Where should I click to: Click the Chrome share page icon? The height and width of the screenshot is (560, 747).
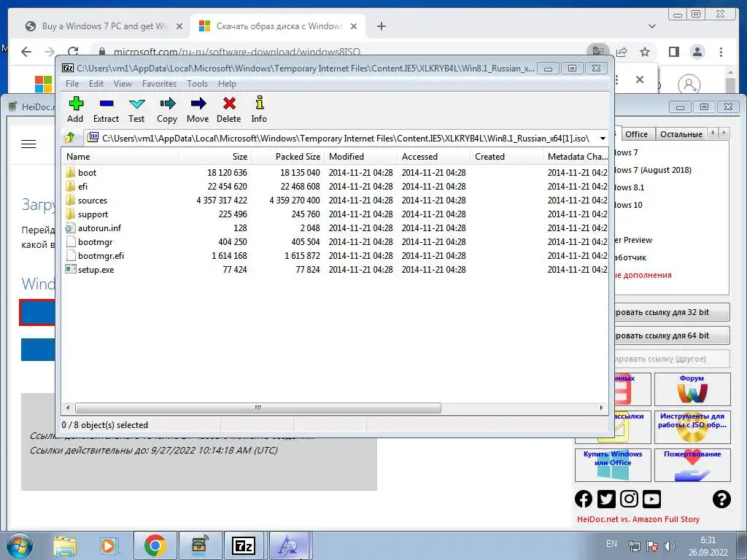coord(622,52)
